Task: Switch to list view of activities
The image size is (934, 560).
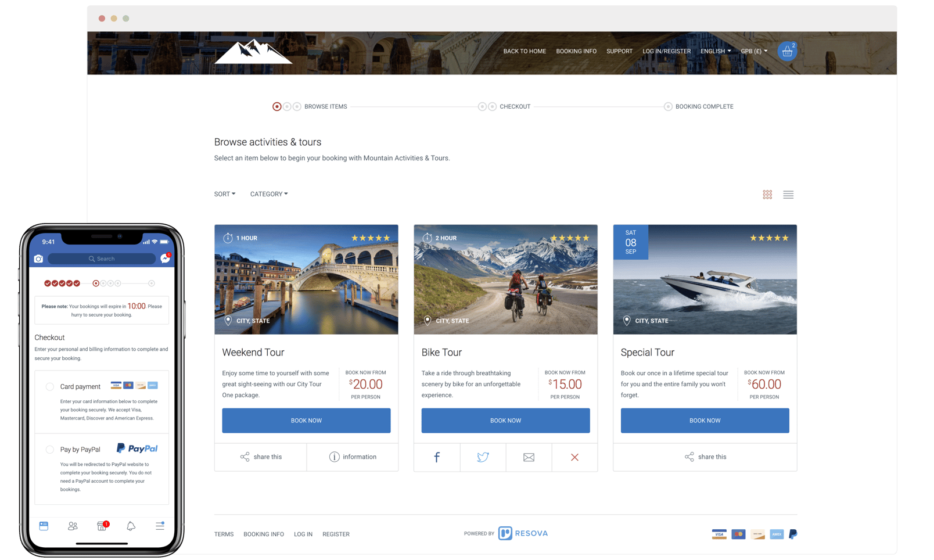Action: tap(788, 195)
